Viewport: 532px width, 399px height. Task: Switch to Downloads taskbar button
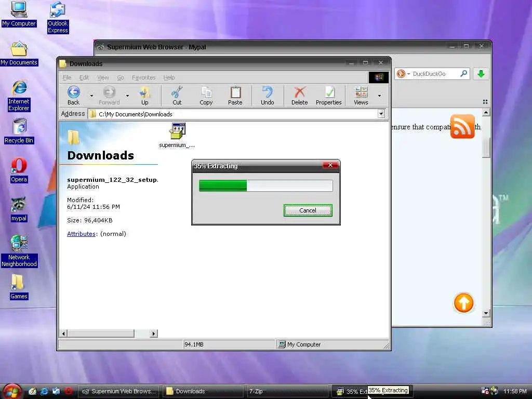click(x=203, y=391)
